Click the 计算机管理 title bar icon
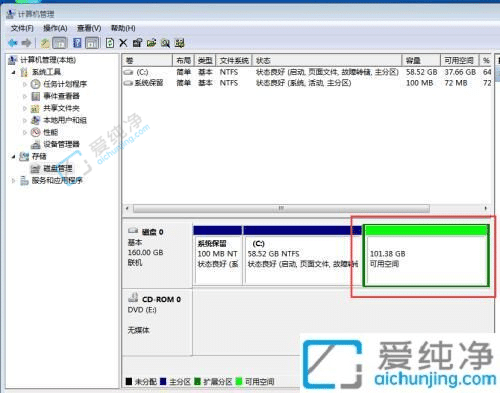The image size is (500, 393). click(10, 14)
